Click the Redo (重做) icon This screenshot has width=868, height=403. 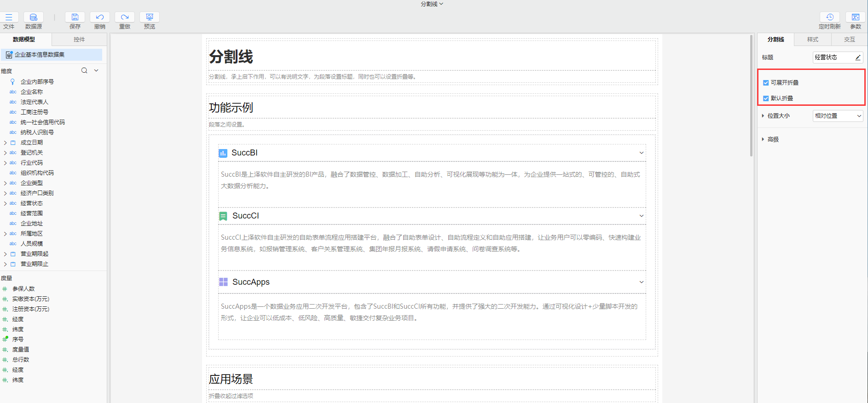point(125,17)
